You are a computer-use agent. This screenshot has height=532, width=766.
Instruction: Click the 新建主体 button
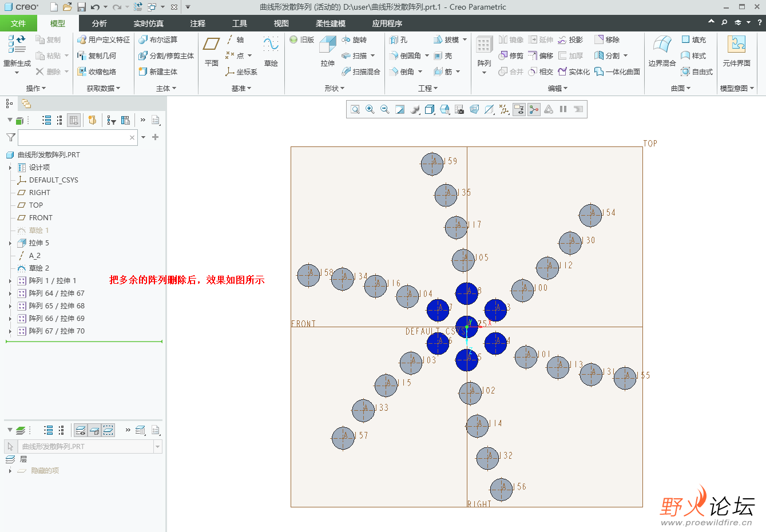158,72
